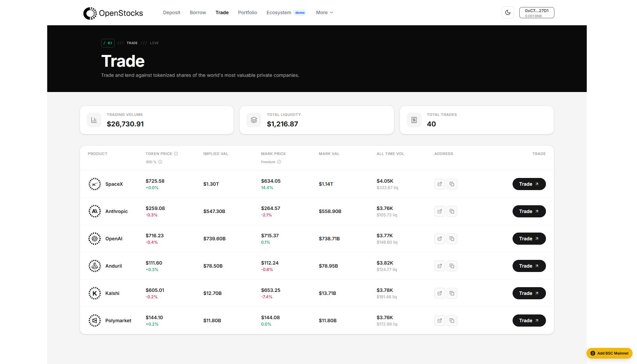The image size is (637, 364).
Task: Copy the Anthropic token address
Action: [x=452, y=211]
